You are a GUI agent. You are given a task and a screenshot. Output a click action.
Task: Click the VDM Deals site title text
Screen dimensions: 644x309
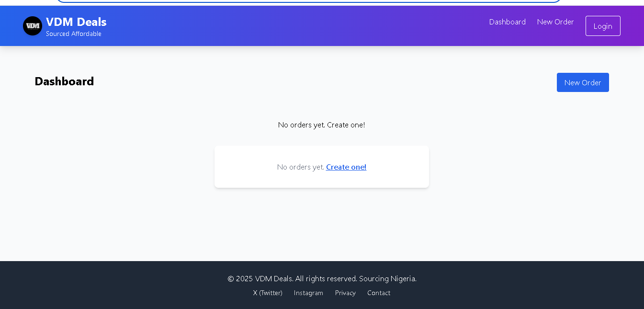76,22
